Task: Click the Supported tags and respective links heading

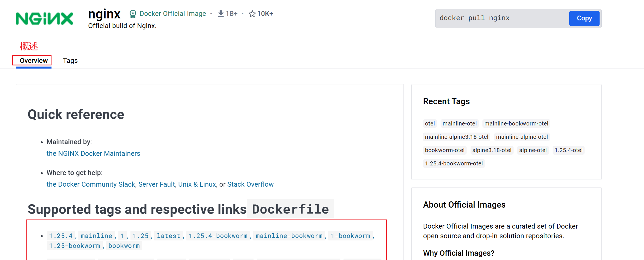Action: pos(137,209)
